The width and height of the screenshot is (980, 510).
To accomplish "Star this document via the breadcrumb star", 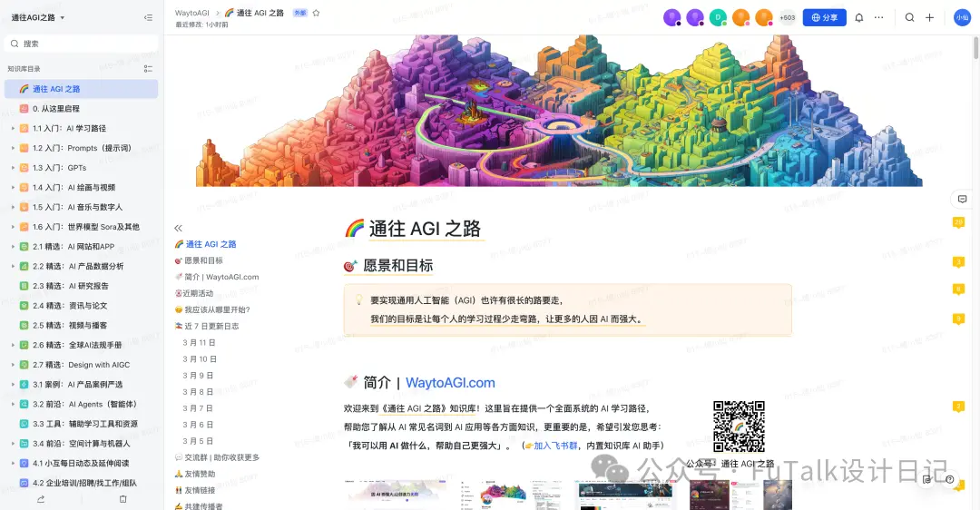I will [x=317, y=13].
